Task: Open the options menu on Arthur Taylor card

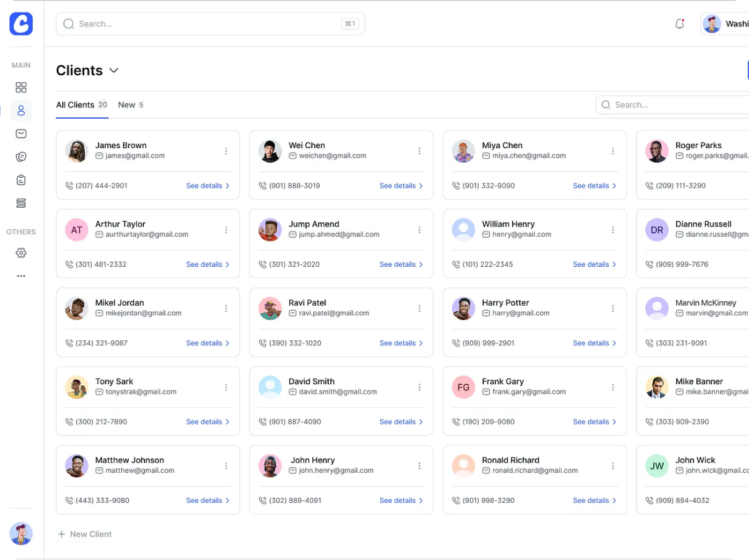Action: (226, 230)
